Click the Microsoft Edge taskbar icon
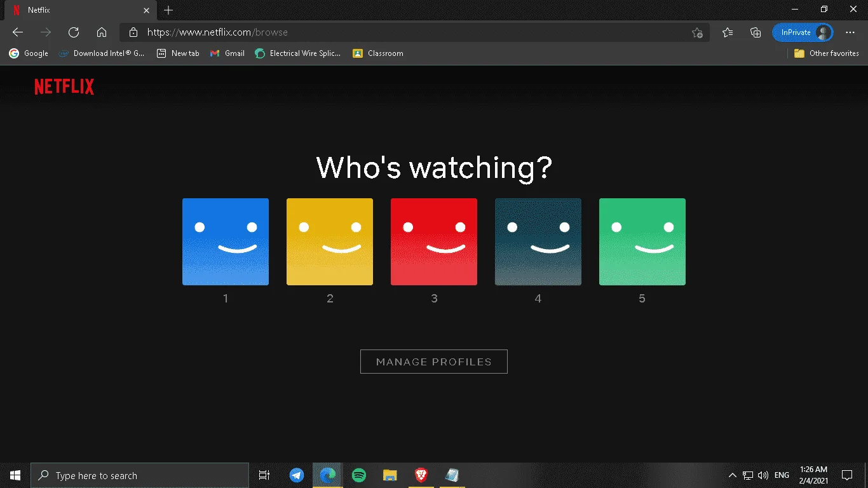 pos(328,475)
